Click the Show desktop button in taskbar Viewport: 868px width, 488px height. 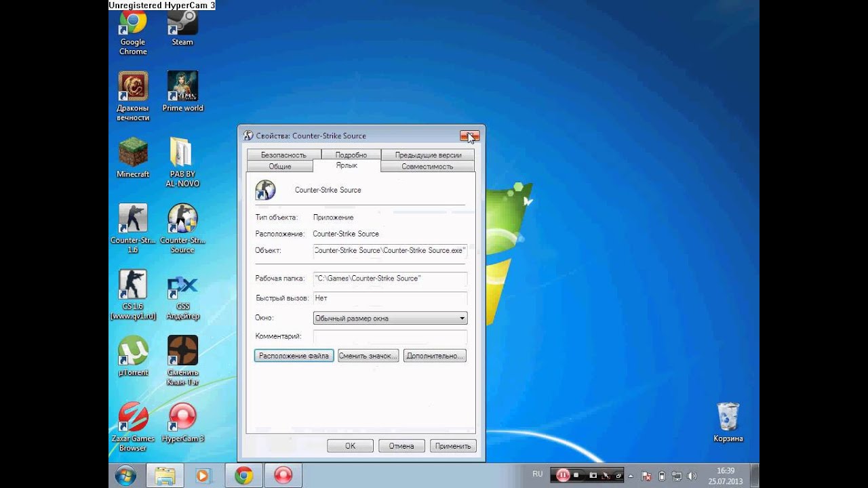(x=755, y=476)
